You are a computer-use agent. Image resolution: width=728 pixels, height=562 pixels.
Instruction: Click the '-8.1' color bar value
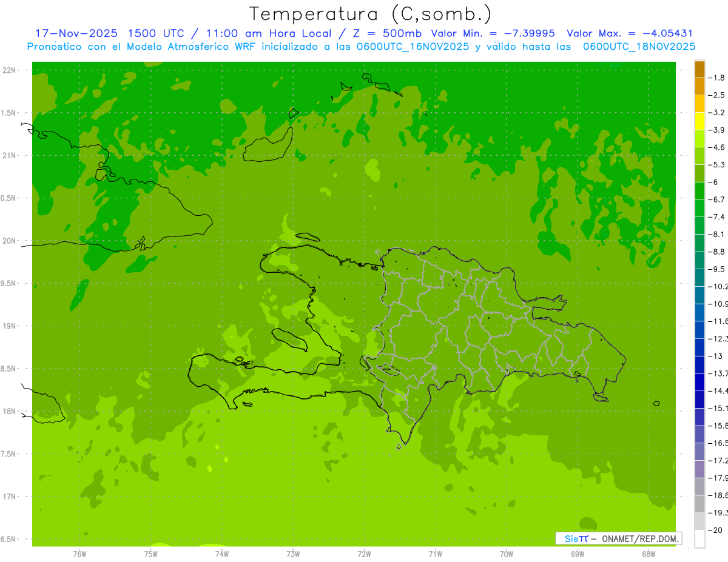pos(718,234)
